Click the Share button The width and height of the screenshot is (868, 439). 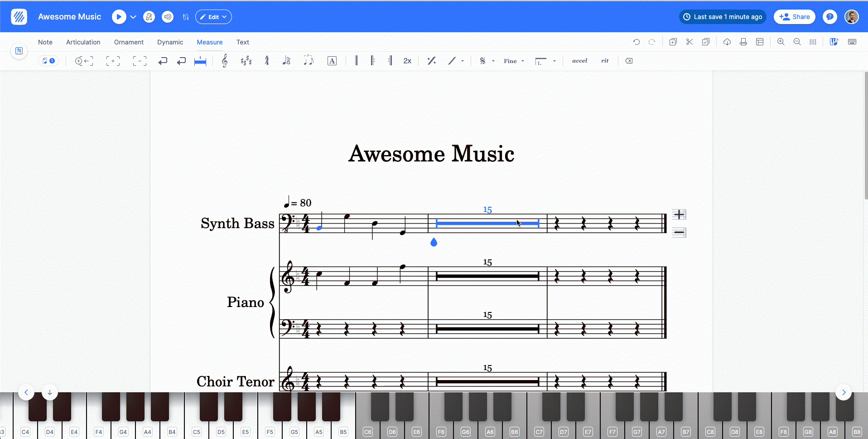(x=794, y=17)
